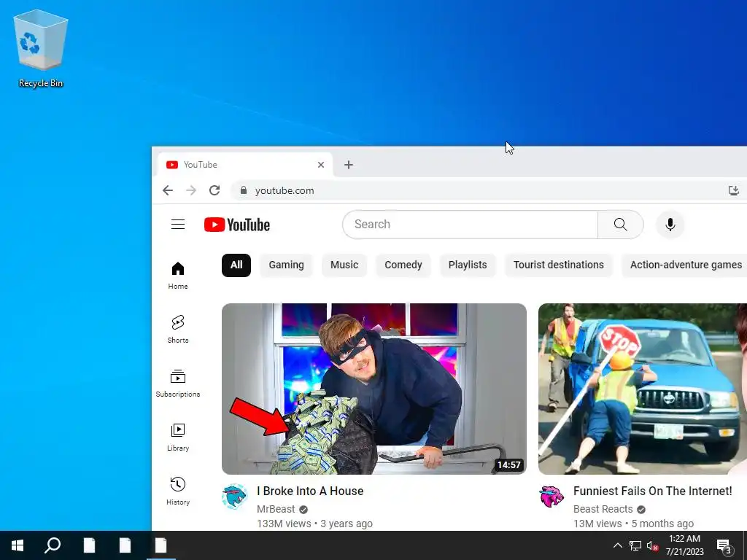747x560 pixels.
Task: Reload the YouTube page
Action: point(214,190)
